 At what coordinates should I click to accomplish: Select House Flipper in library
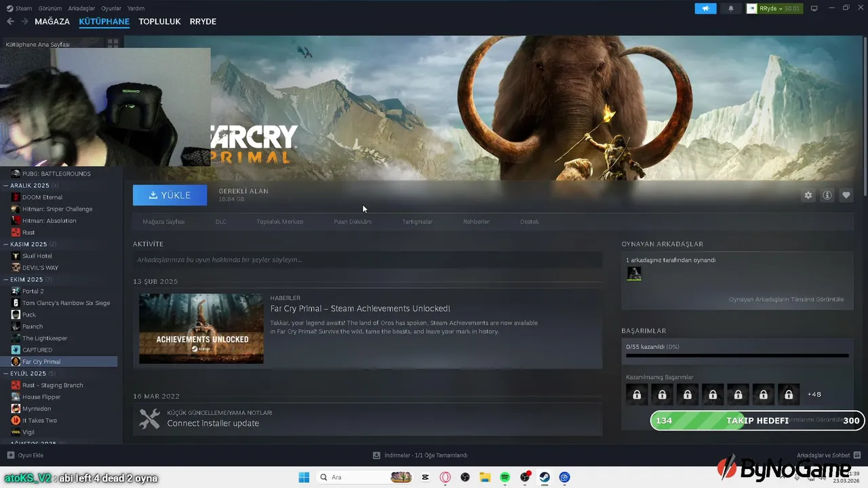[x=41, y=397]
